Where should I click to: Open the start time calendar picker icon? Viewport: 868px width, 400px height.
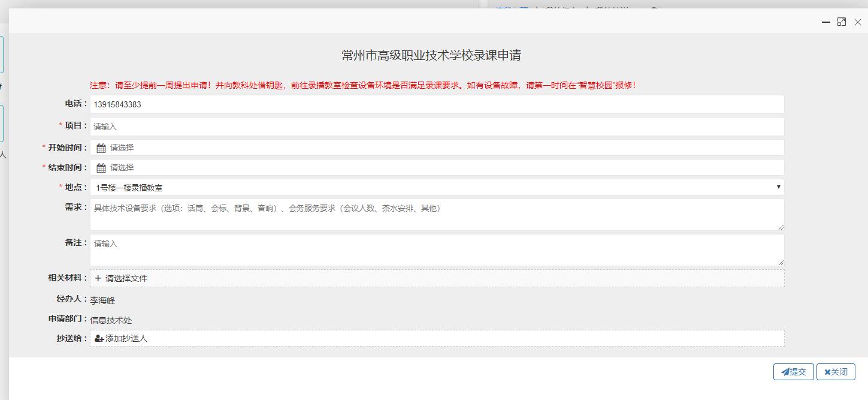101,147
